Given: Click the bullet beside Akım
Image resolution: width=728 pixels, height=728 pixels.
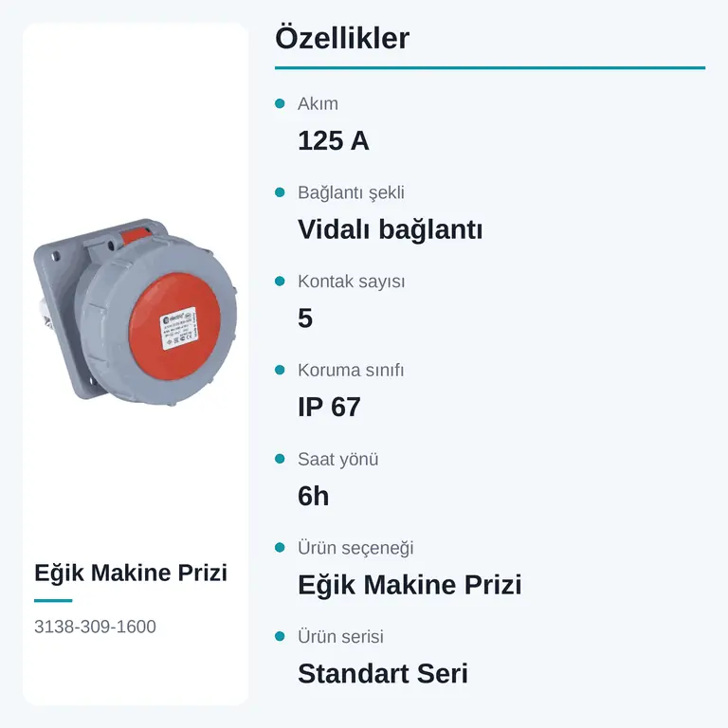Looking at the screenshot, I should (280, 103).
